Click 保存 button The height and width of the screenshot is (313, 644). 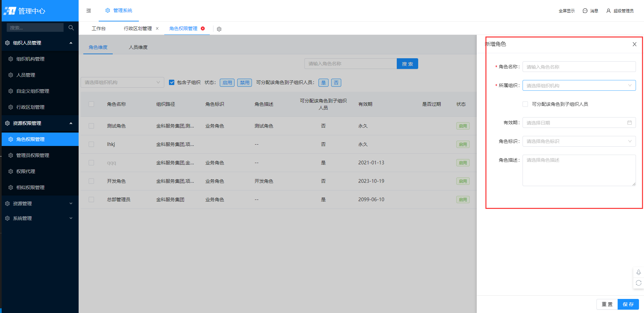coord(628,304)
